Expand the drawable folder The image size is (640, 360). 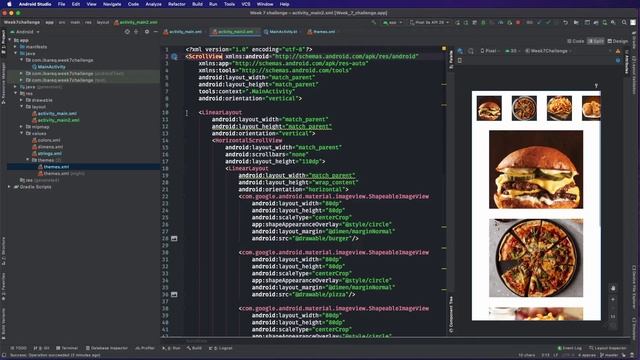point(22,100)
